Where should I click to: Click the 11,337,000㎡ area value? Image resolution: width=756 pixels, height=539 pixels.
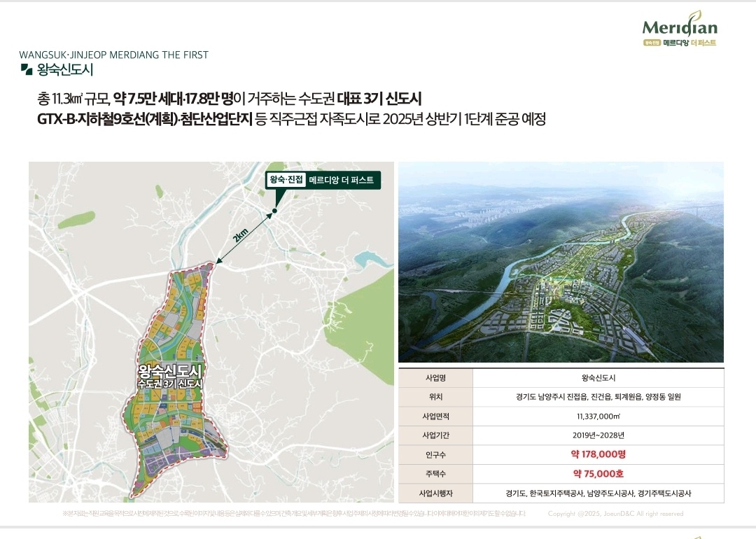pos(598,416)
